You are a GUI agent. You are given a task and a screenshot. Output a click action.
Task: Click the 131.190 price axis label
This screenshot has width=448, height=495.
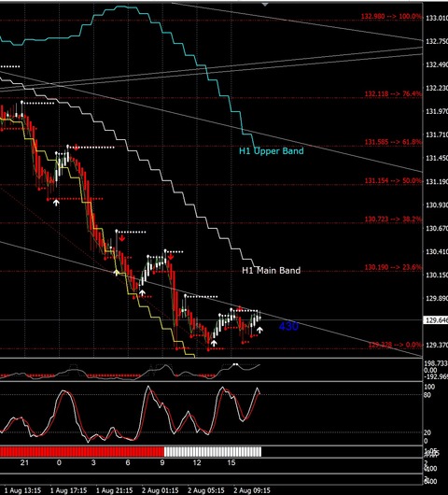[x=437, y=181]
